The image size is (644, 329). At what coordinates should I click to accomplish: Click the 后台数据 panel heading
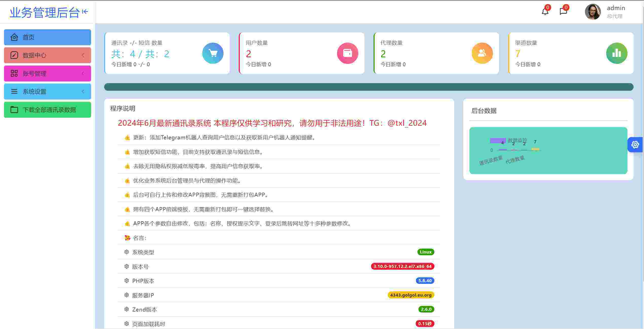[484, 111]
